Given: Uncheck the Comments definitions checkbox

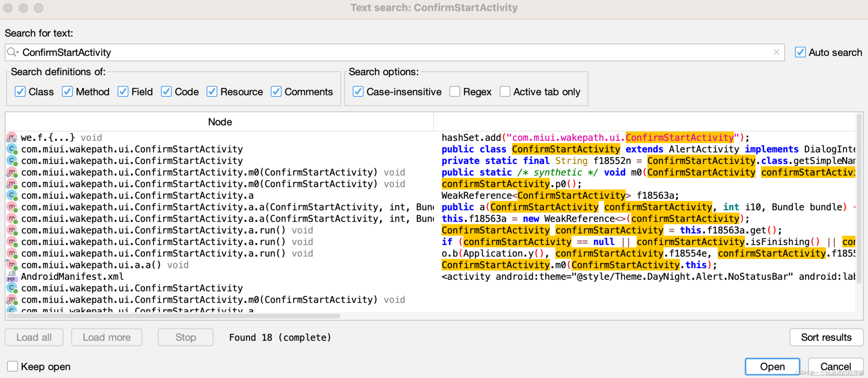Looking at the screenshot, I should coord(276,91).
